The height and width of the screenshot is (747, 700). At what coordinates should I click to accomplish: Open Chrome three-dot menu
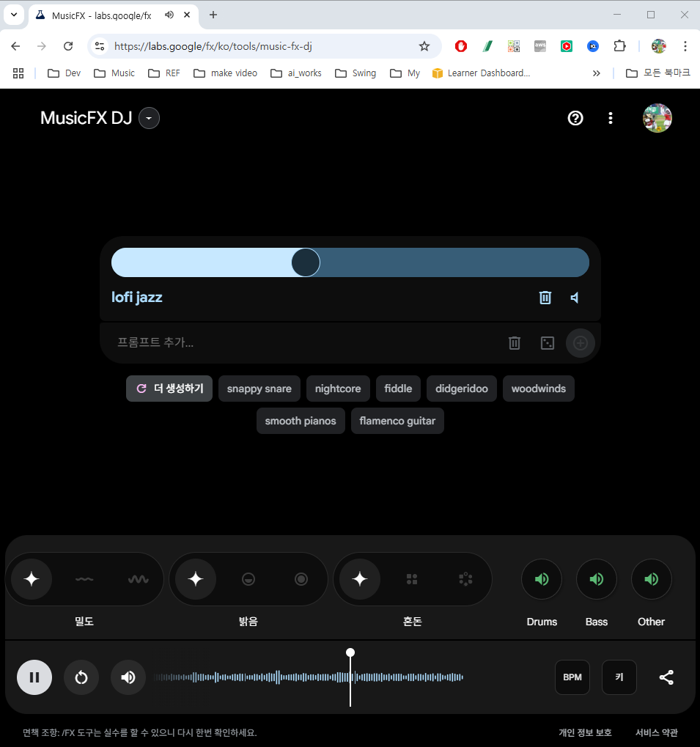[x=685, y=46]
